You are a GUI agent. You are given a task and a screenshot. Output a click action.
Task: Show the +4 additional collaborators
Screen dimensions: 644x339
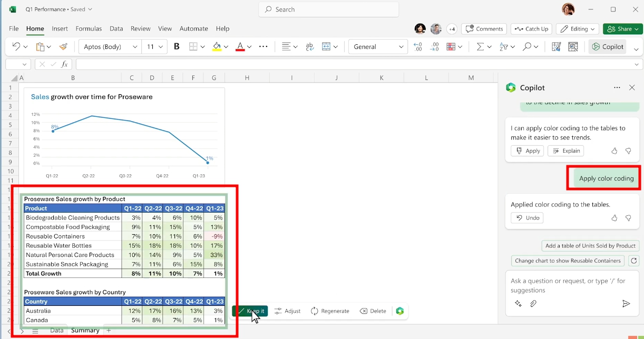click(x=452, y=29)
